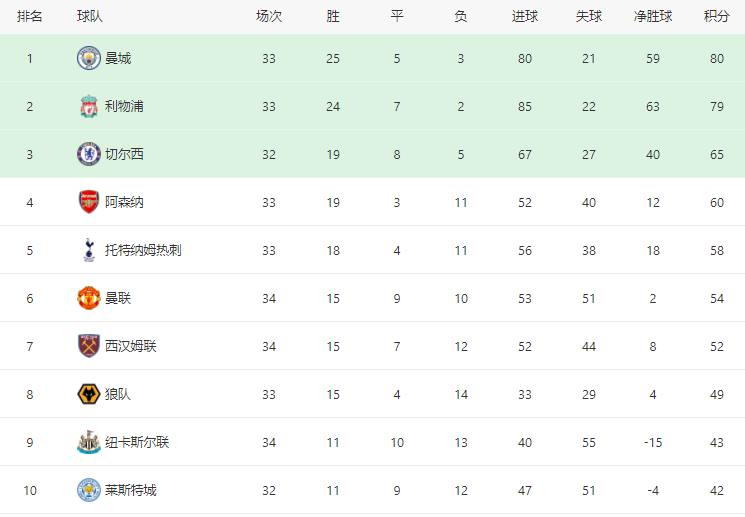Open the 曼城 team name link
Viewport: 745px width, 517px height.
[118, 58]
